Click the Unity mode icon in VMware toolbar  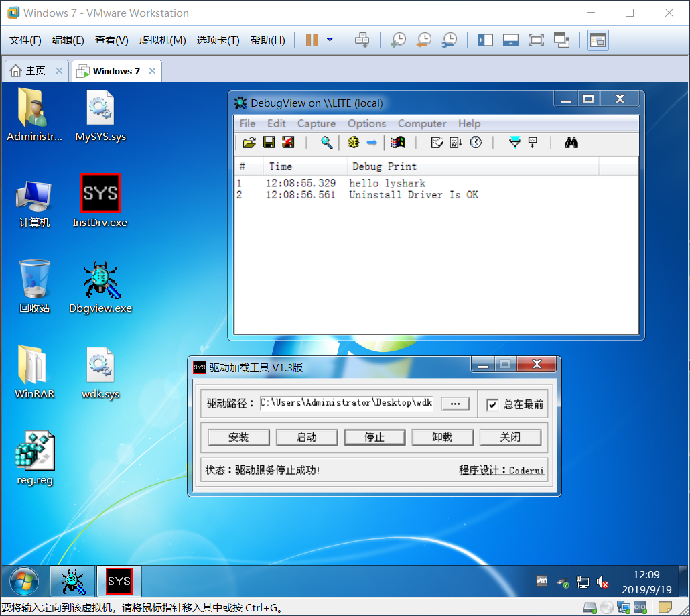(x=561, y=40)
